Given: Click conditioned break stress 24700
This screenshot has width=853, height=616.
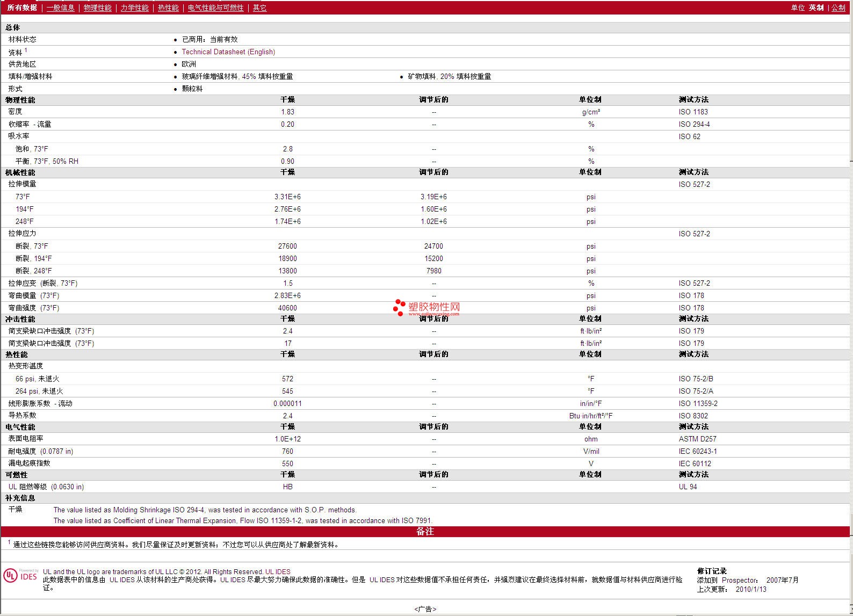Looking at the screenshot, I should (x=433, y=246).
